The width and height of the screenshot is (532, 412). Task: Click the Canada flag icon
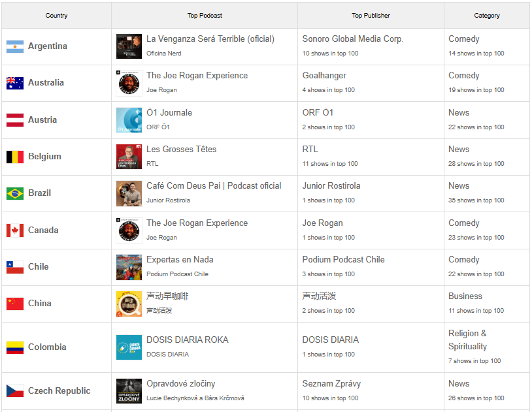(x=15, y=230)
